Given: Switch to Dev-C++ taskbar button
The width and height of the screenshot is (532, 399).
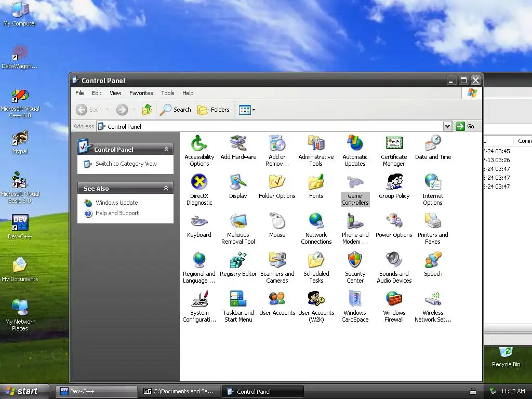Looking at the screenshot, I should coord(96,392).
